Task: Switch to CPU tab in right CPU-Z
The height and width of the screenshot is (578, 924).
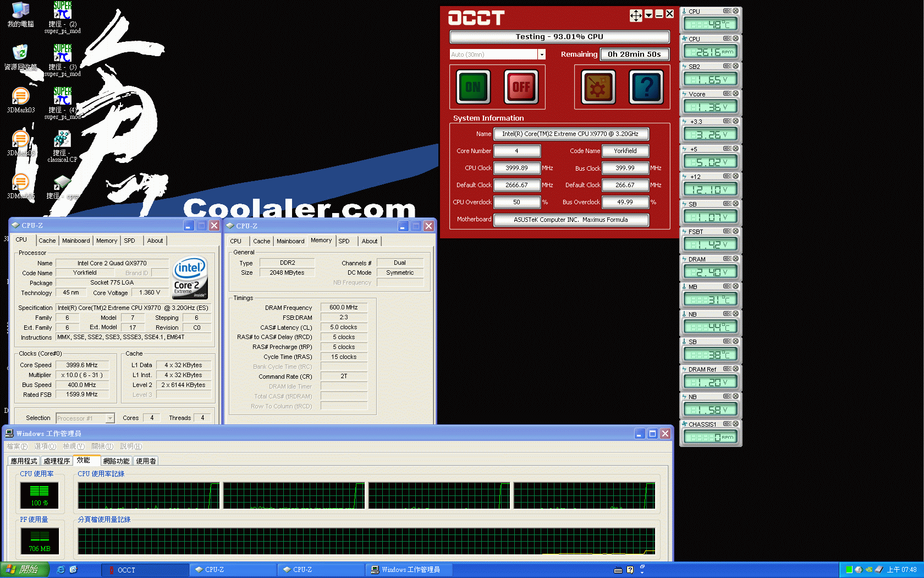Action: click(235, 241)
